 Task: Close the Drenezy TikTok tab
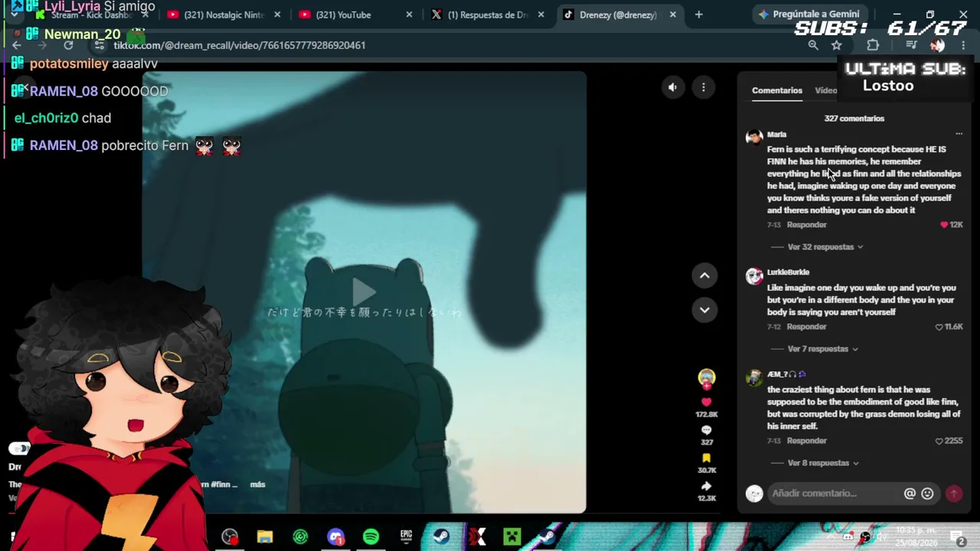pos(673,15)
